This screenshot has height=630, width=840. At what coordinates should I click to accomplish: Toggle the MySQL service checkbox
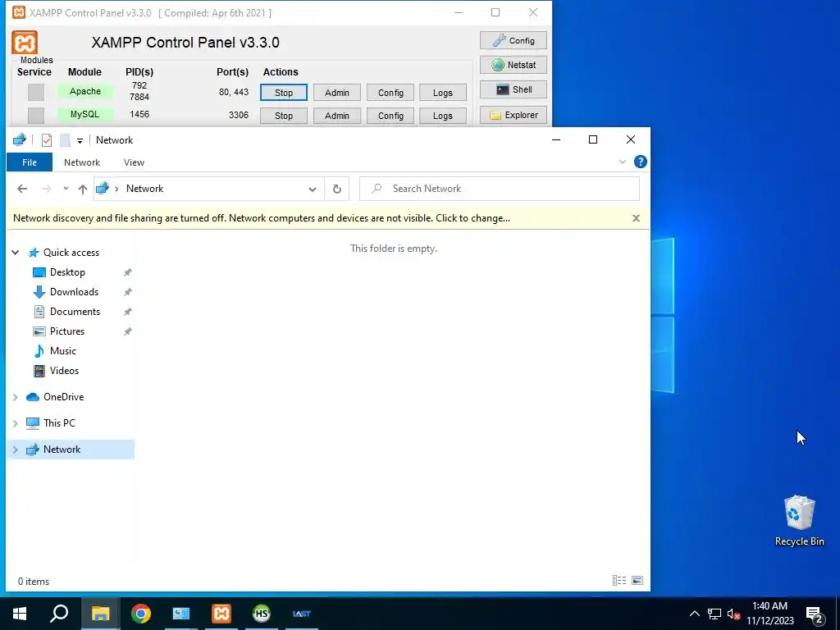[36, 115]
